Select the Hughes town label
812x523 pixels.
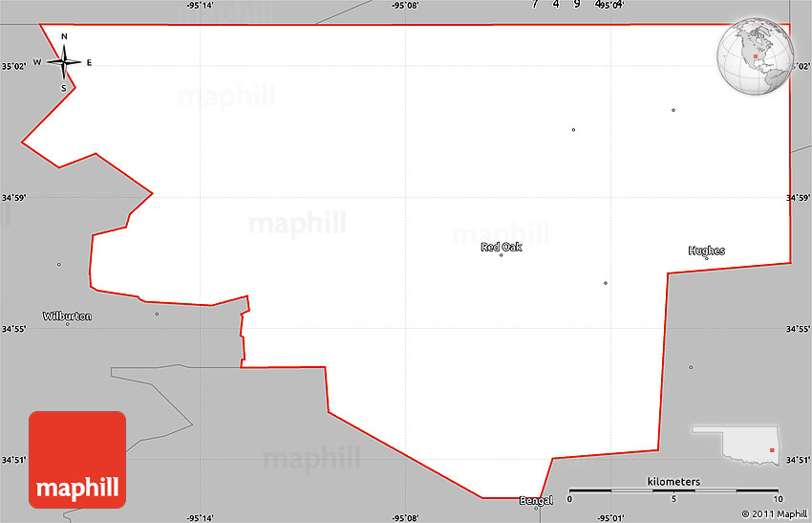pyautogui.click(x=706, y=251)
